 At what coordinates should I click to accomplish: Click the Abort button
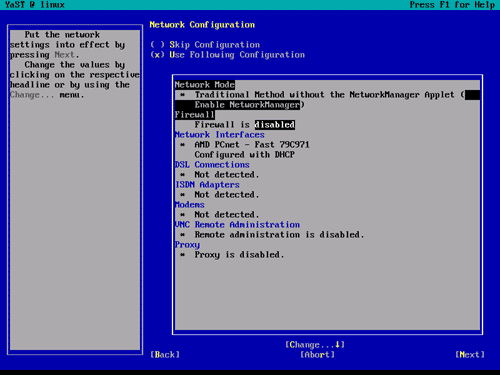tap(317, 355)
